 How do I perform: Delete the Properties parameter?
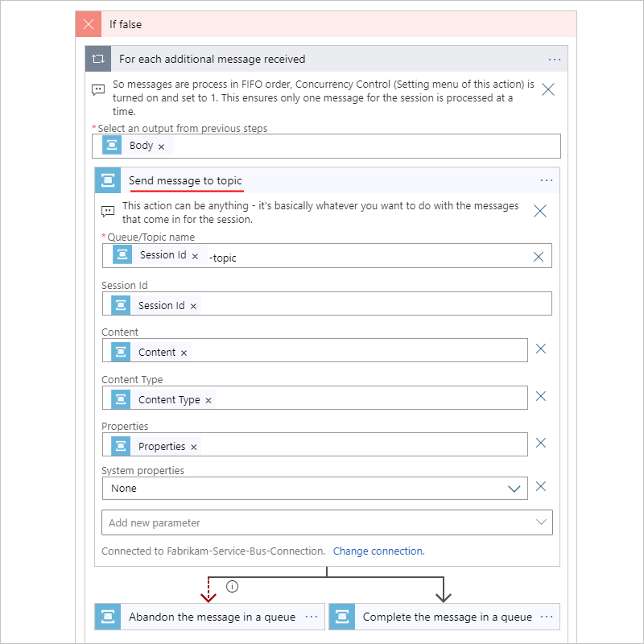click(x=540, y=443)
